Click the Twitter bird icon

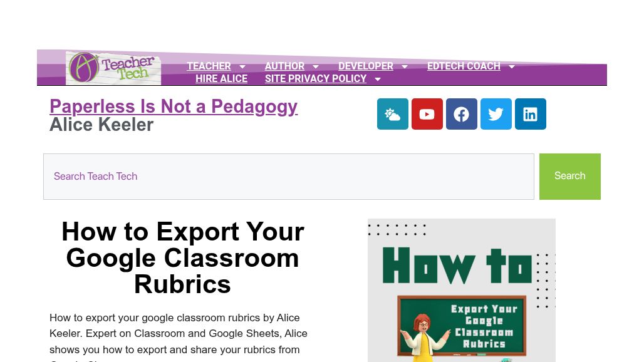pos(496,114)
